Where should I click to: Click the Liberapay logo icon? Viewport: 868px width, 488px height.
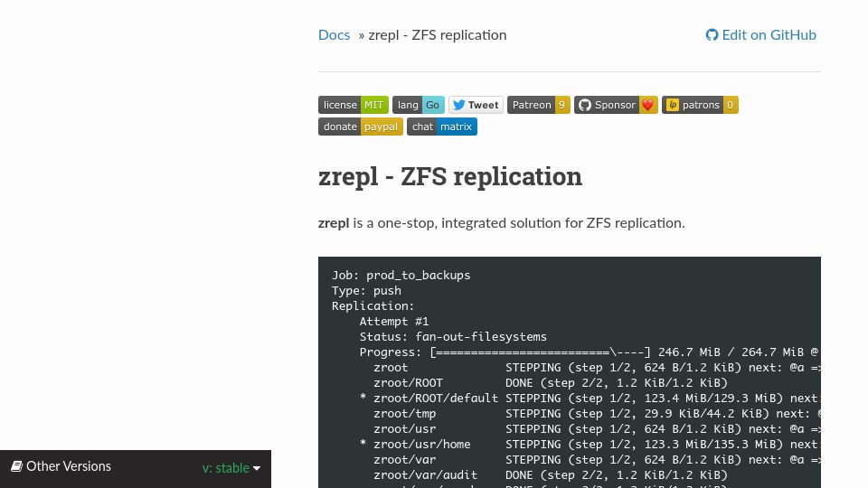672,105
